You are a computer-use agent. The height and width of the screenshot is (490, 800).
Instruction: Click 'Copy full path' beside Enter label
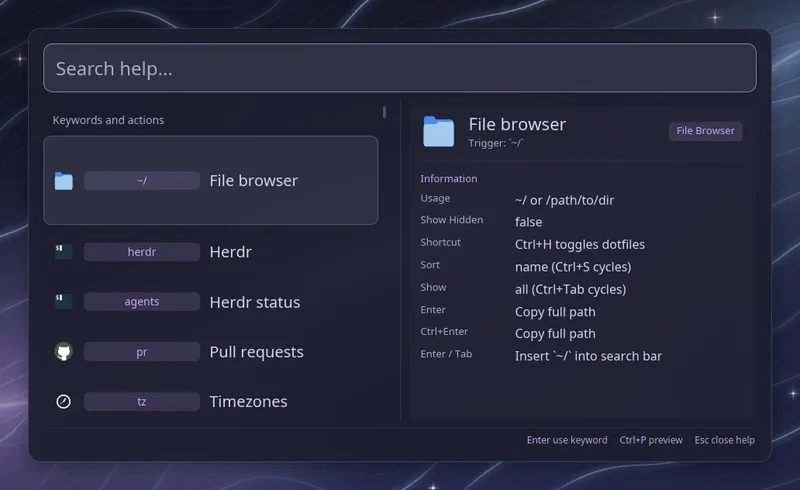555,312
